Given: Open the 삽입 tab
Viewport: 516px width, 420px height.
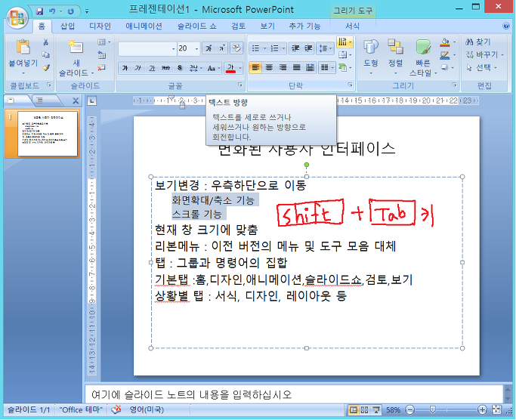Looking at the screenshot, I should coord(67,26).
